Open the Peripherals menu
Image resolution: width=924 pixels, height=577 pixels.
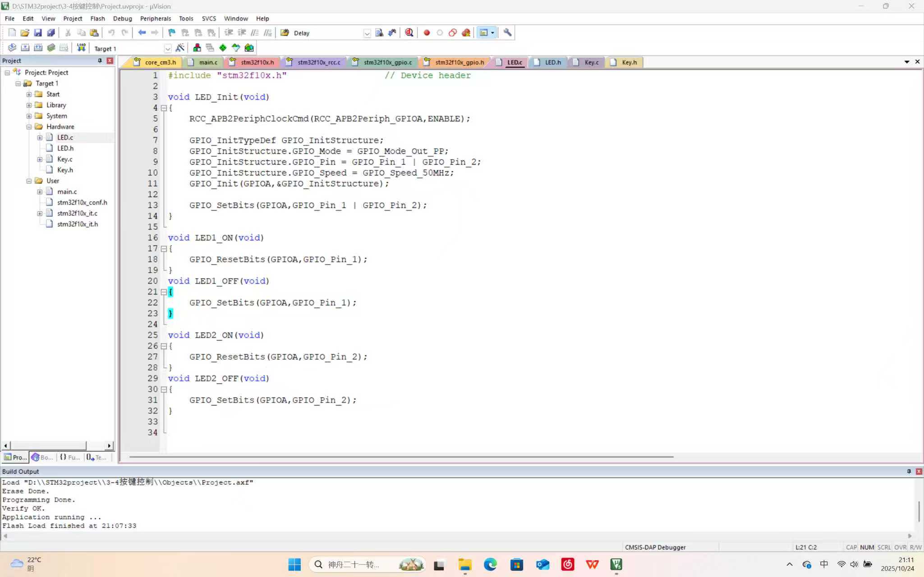pyautogui.click(x=155, y=18)
